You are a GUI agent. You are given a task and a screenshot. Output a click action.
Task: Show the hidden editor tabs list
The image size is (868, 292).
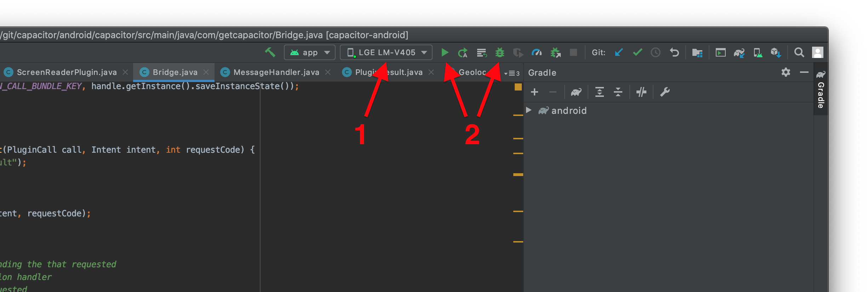[x=512, y=73]
